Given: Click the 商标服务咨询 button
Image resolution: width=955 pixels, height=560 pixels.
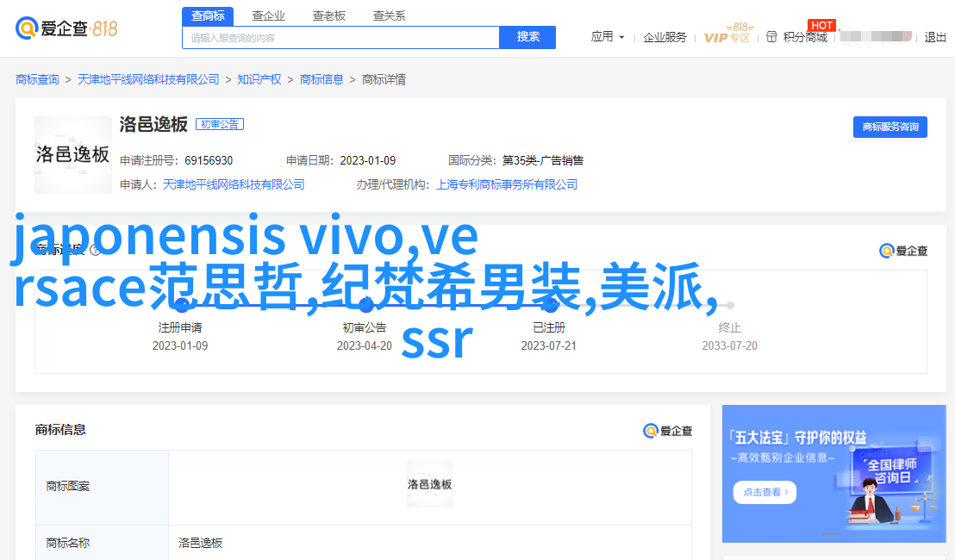Looking at the screenshot, I should click(889, 127).
